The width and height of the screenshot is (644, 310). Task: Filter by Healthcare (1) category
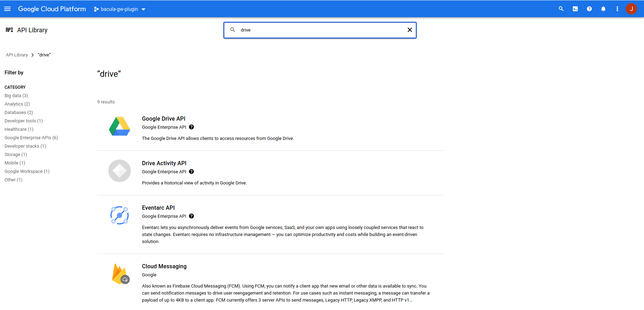tap(19, 129)
